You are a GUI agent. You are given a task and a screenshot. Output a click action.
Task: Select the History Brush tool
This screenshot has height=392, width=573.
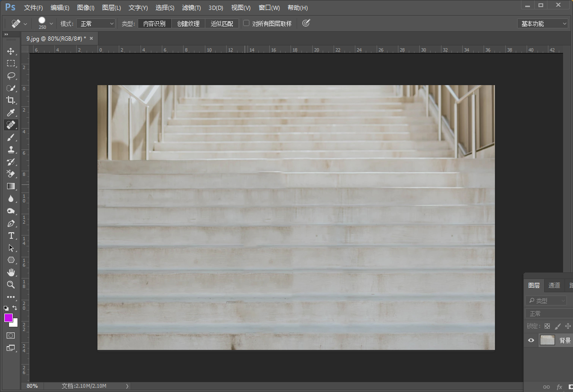(x=11, y=162)
